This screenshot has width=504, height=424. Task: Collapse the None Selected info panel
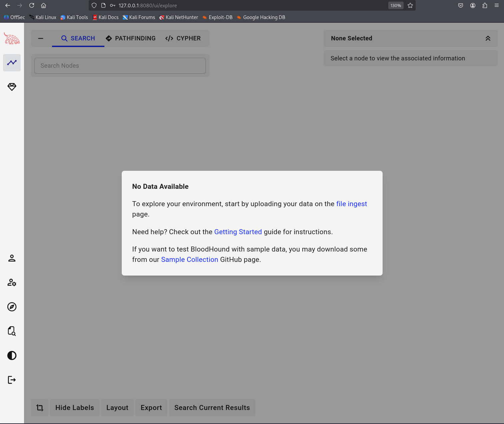[488, 38]
